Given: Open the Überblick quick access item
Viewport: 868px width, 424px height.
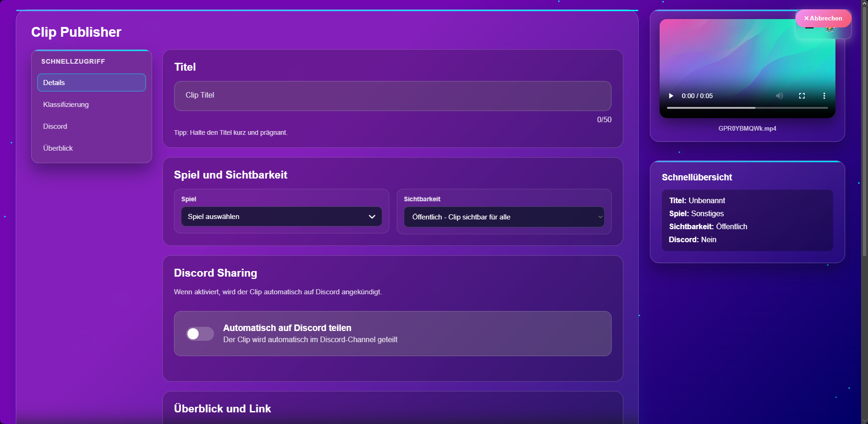Looking at the screenshot, I should [x=58, y=148].
